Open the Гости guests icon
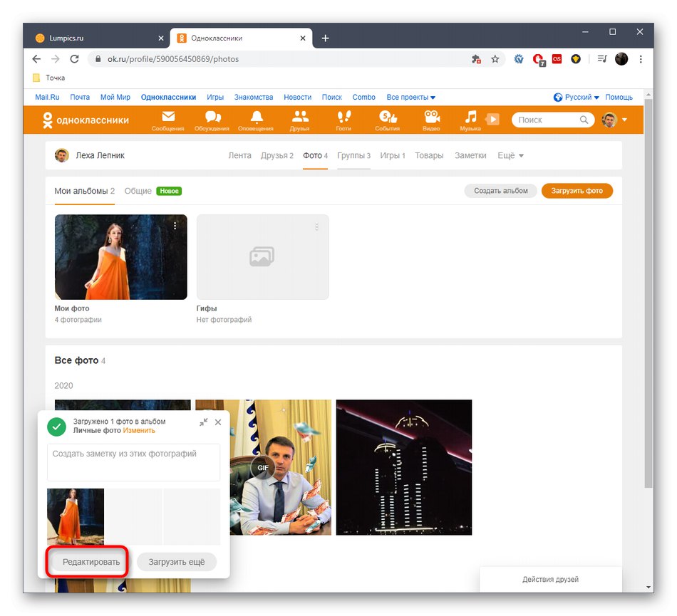Screen dimensions: 677x616 (343, 120)
